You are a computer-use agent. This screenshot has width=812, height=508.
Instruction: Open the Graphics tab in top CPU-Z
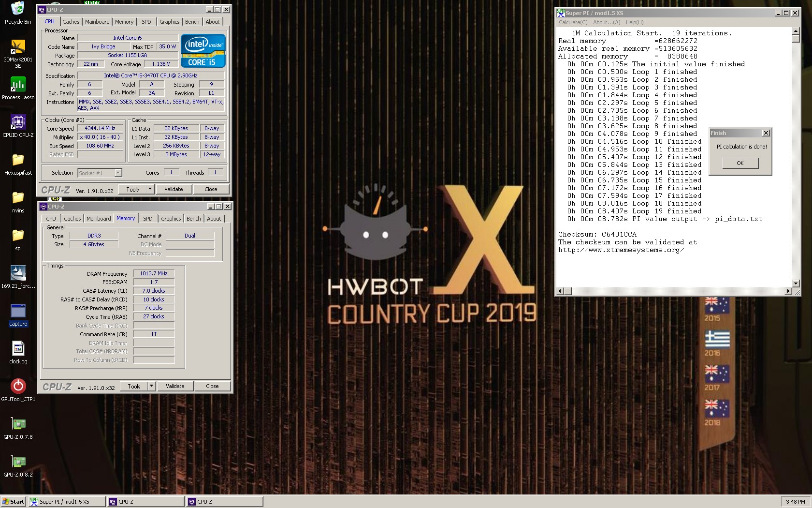point(170,22)
